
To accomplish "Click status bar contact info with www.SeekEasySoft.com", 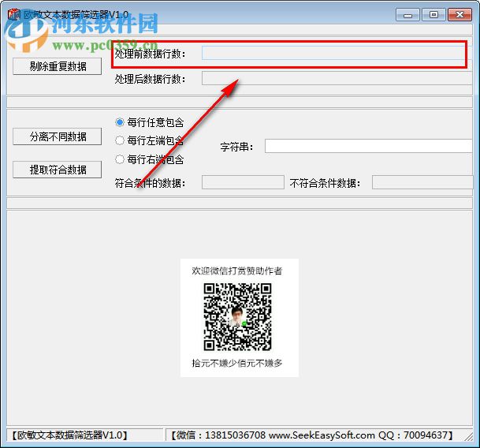I will (x=311, y=435).
